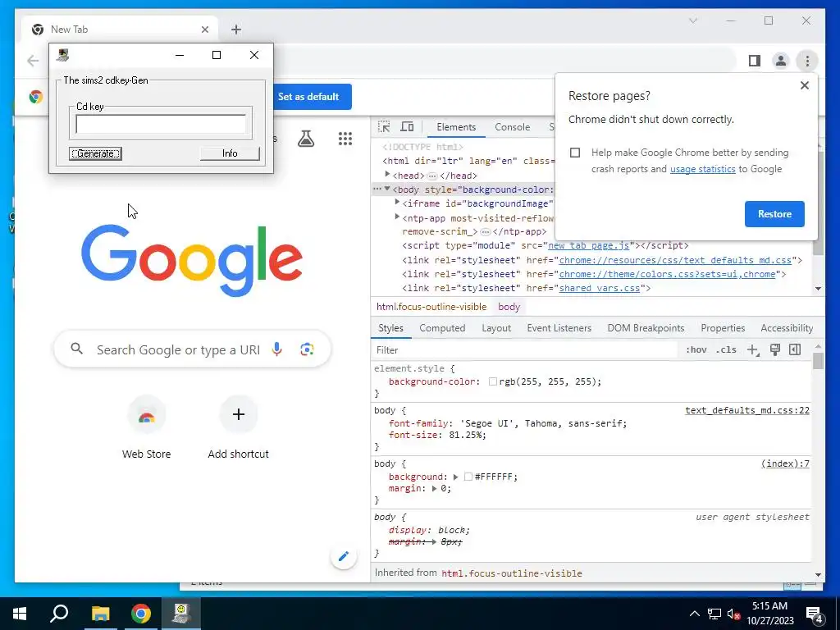Open the Styles tab
This screenshot has height=630, width=840.
point(390,328)
